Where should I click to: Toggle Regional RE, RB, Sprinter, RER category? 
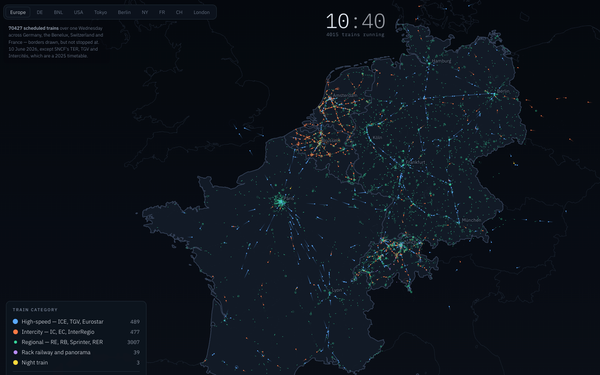(x=76, y=342)
